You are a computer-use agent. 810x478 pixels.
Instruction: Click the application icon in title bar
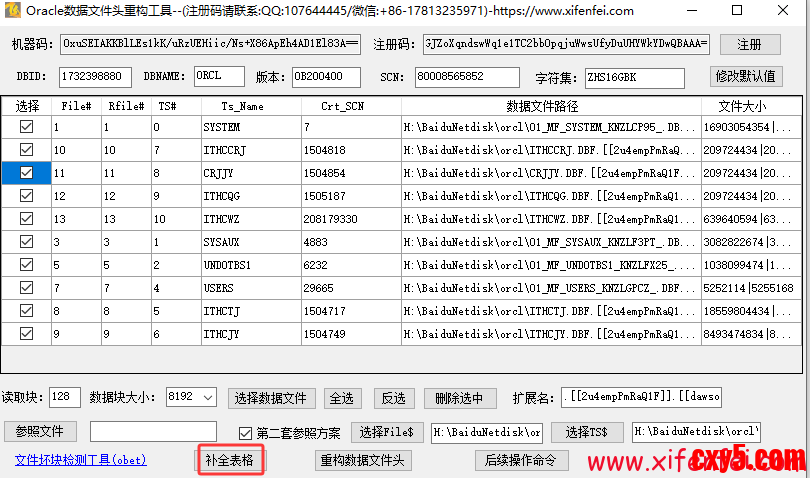click(12, 10)
